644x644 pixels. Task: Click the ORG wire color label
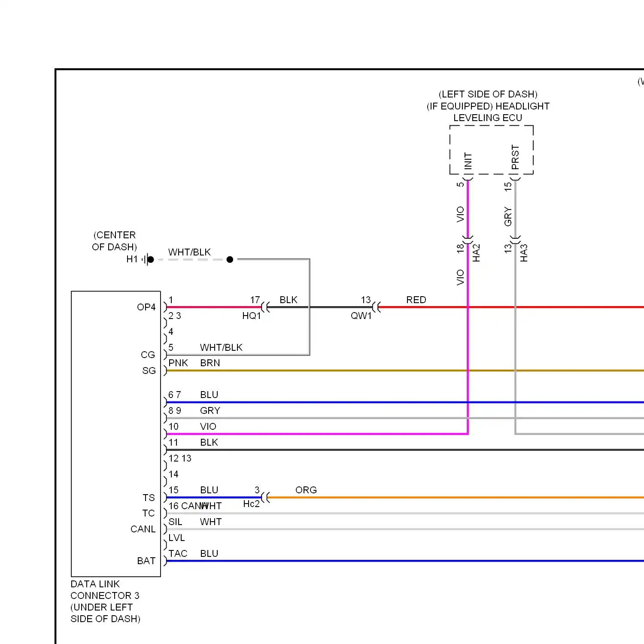click(306, 490)
